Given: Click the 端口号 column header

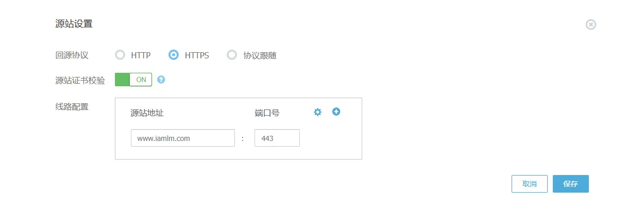Looking at the screenshot, I should pos(267,113).
